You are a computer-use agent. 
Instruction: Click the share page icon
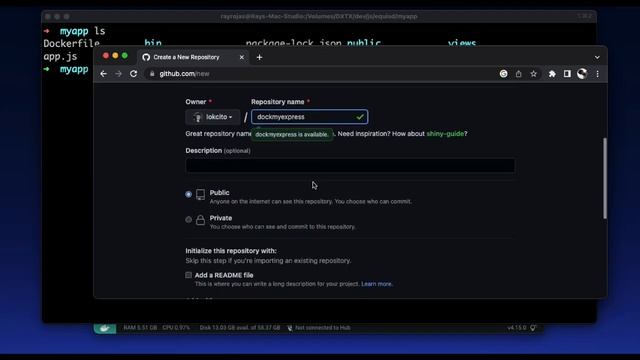tap(518, 74)
